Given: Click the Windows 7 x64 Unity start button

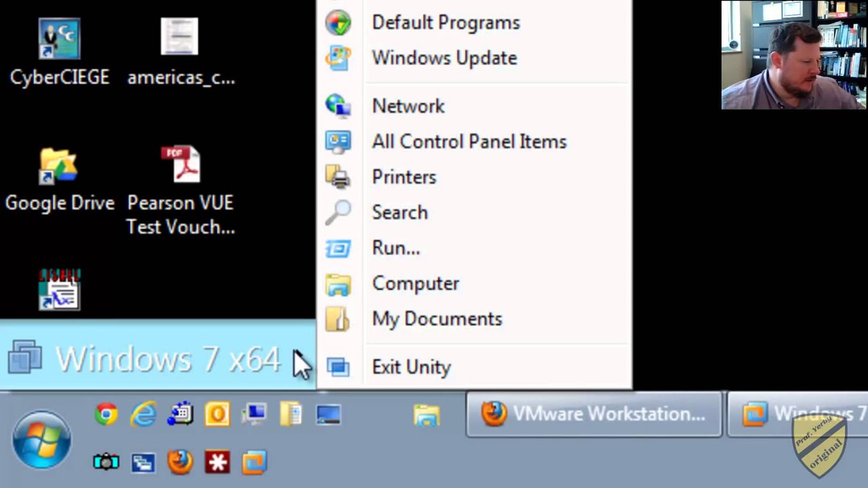Looking at the screenshot, I should [157, 357].
